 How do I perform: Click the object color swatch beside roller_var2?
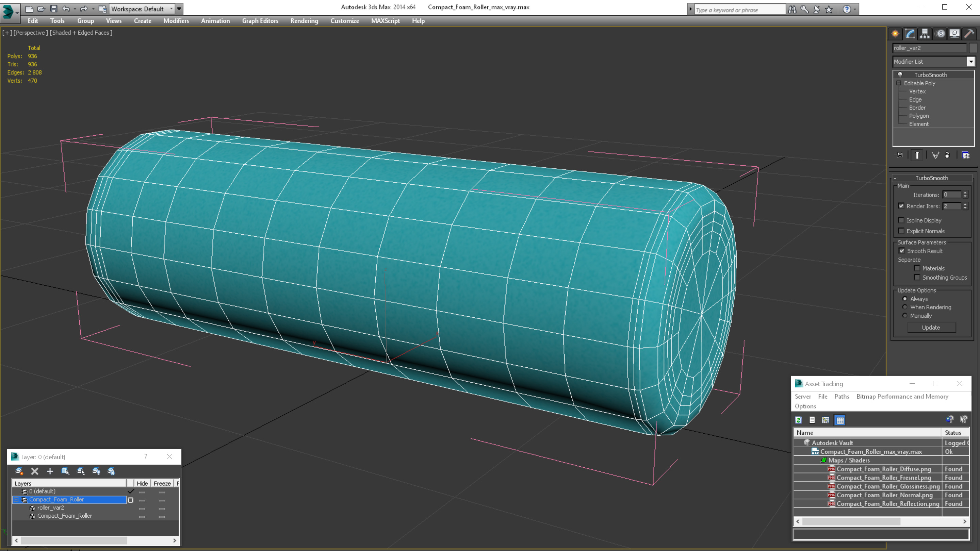click(973, 48)
